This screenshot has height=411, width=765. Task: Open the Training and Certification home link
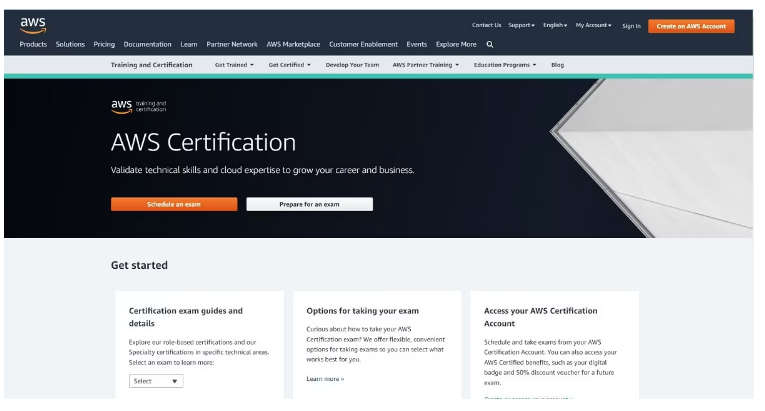pyautogui.click(x=151, y=65)
